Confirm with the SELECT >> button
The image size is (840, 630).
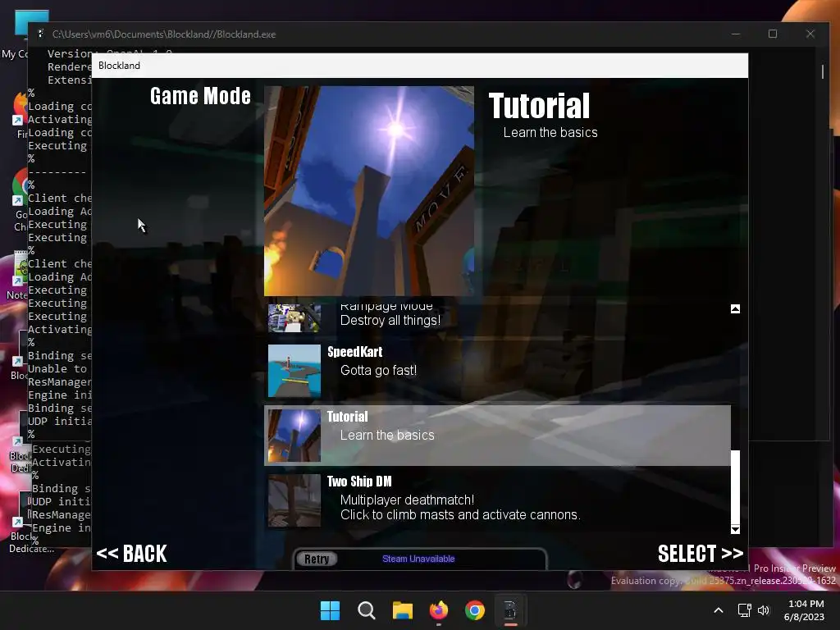pyautogui.click(x=701, y=554)
